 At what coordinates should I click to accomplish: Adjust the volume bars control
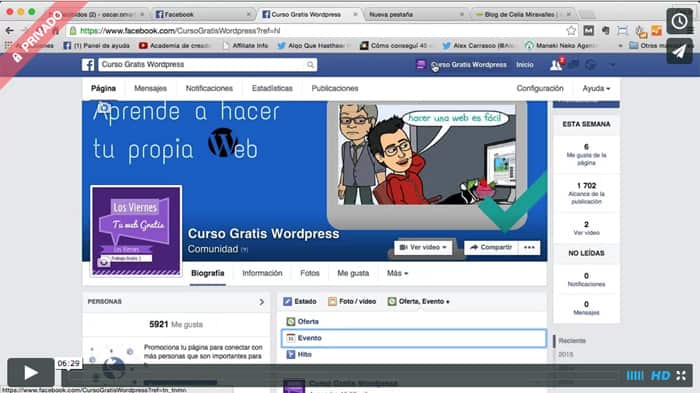[635, 376]
